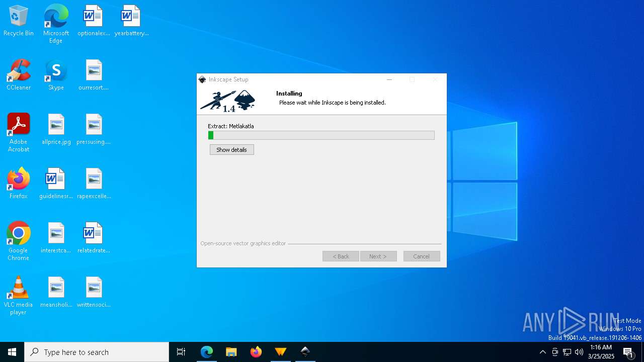Select the guidelinesr Word document on desktop
This screenshot has width=644, height=362.
pyautogui.click(x=56, y=184)
